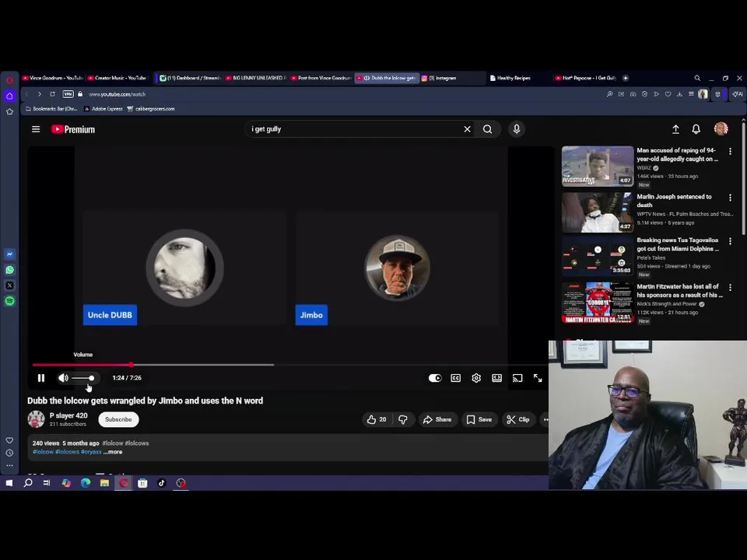This screenshot has width=747, height=560.
Task: Open 'Breaking news Tua Tagovailoa' video thumbnail
Action: point(598,256)
